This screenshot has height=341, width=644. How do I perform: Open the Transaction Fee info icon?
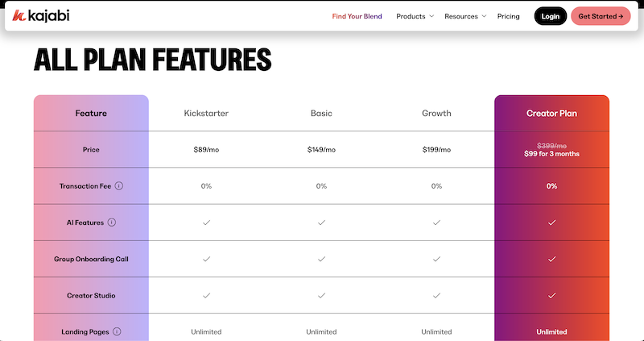[118, 186]
